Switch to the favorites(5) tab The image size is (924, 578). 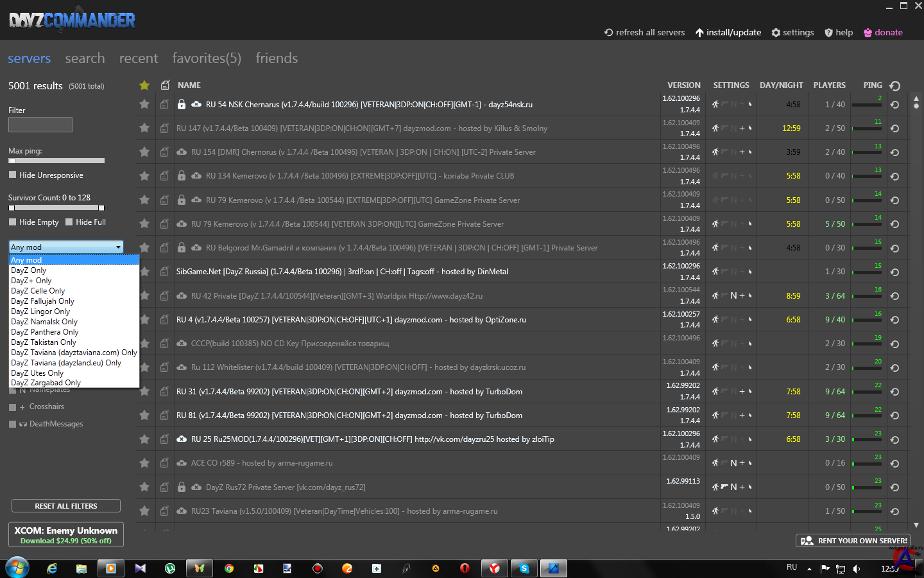click(207, 58)
